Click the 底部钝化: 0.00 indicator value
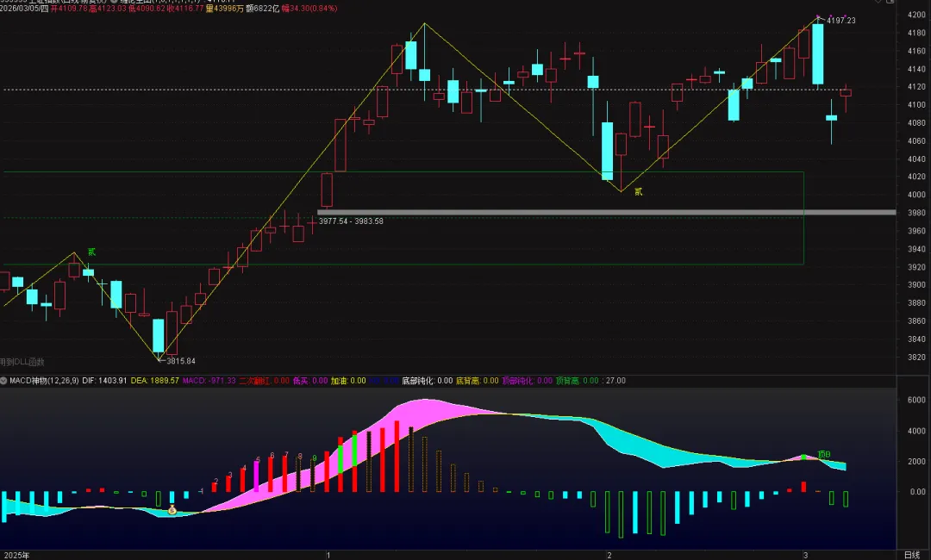The image size is (931, 560). tap(427, 380)
